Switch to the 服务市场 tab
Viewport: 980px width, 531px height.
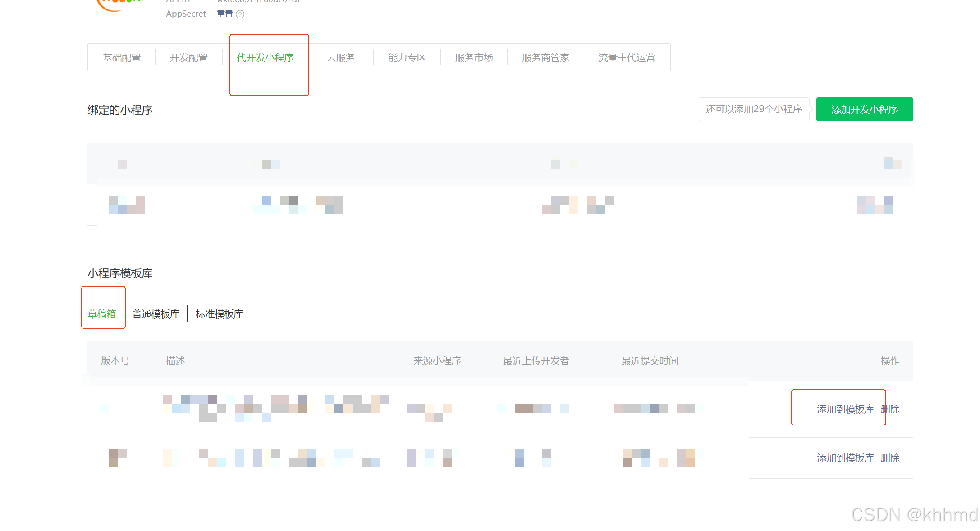(474, 58)
